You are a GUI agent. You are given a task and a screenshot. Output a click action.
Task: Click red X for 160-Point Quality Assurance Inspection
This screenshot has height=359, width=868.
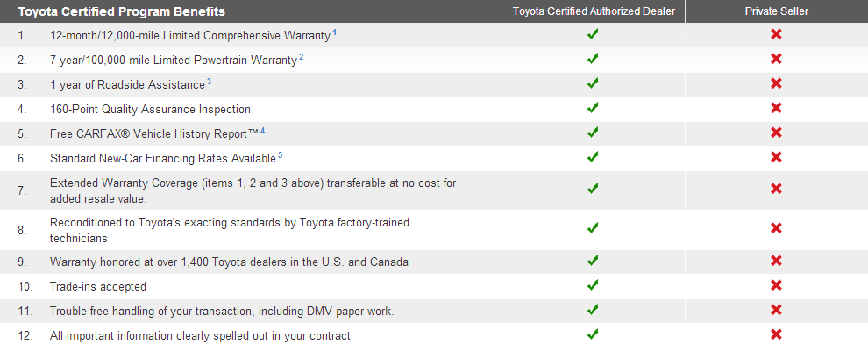click(776, 107)
